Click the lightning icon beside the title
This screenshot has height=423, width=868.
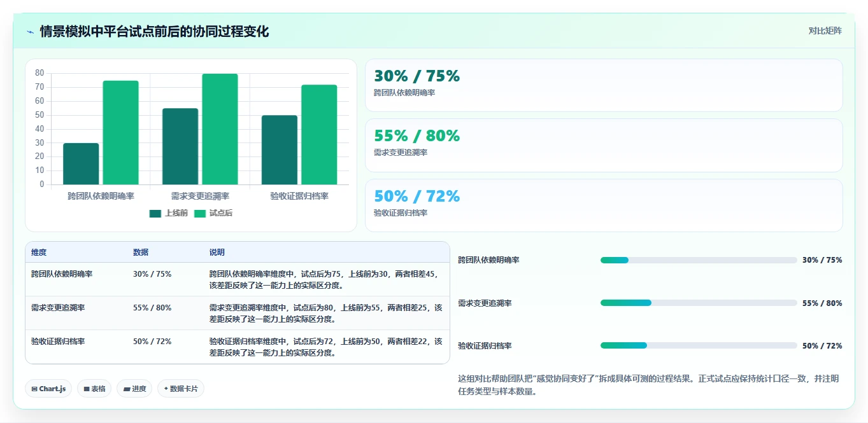[31, 32]
